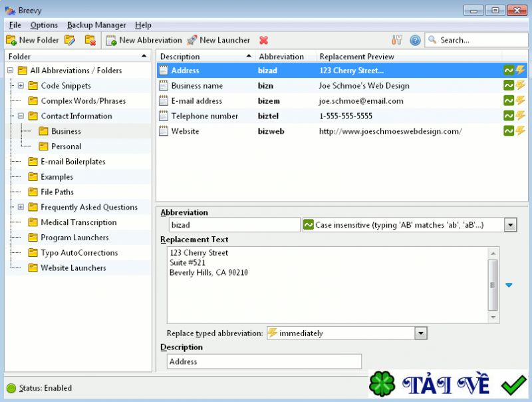Click scrollbar up arrow in Replacement Text
532x402 pixels.
tap(493, 254)
